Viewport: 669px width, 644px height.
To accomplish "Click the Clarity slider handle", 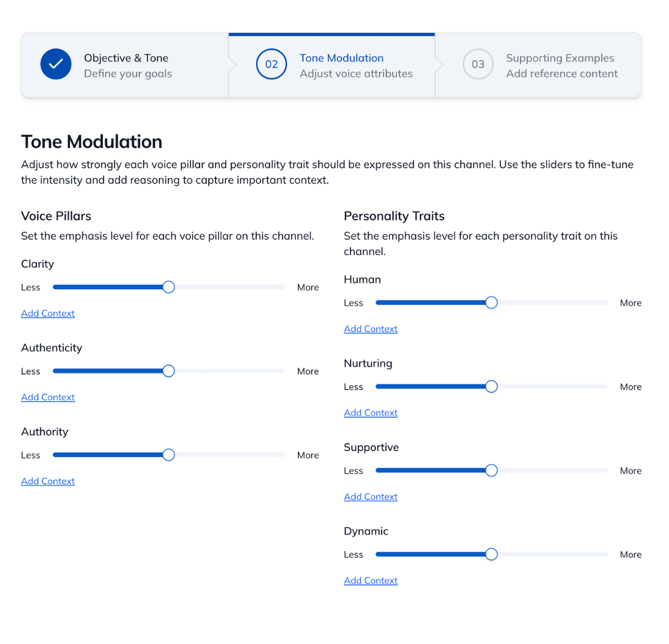I will tap(168, 287).
